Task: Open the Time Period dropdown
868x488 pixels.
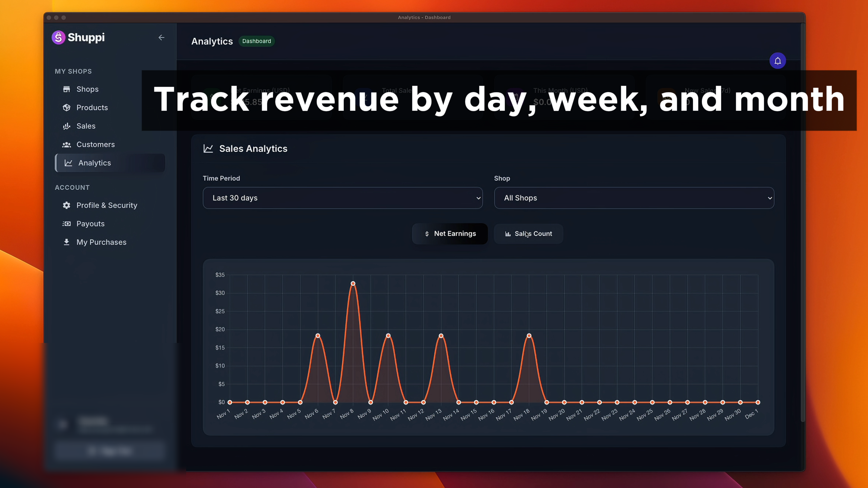Action: tap(342, 198)
